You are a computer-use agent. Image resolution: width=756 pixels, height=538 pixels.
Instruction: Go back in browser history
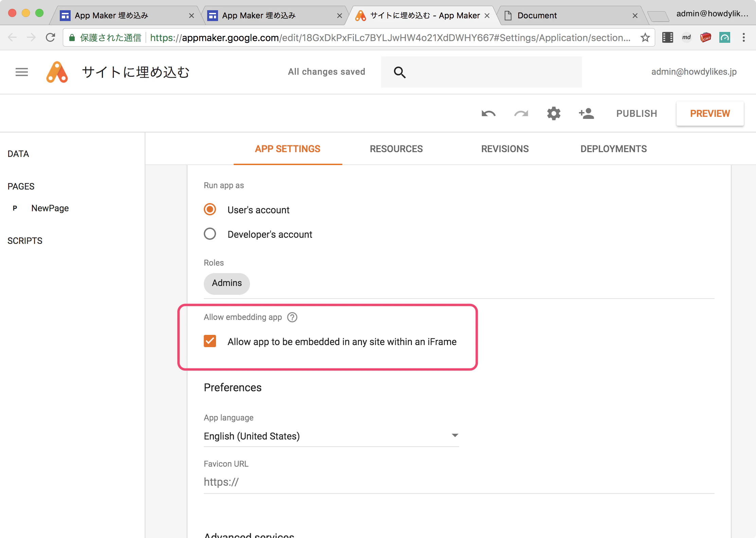click(12, 37)
